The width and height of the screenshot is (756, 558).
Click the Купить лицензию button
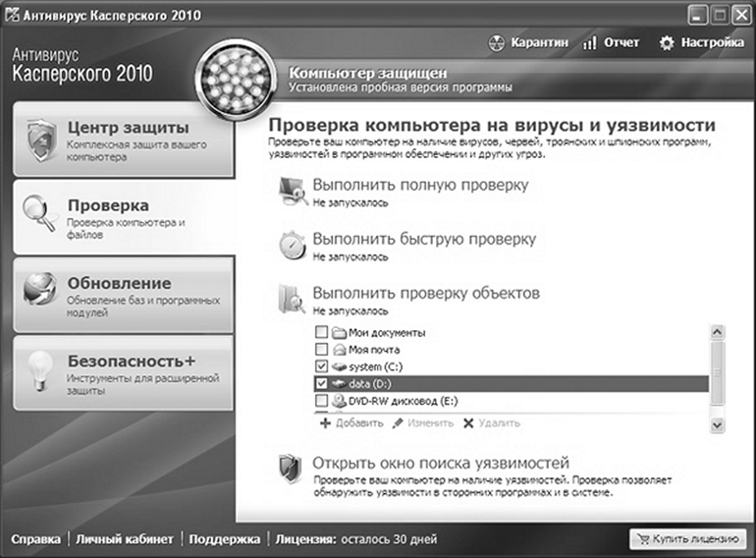[688, 538]
